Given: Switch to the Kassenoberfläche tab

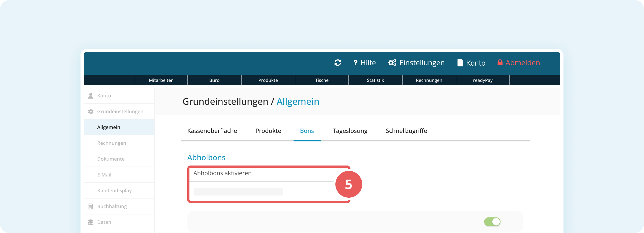Looking at the screenshot, I should coord(212,131).
